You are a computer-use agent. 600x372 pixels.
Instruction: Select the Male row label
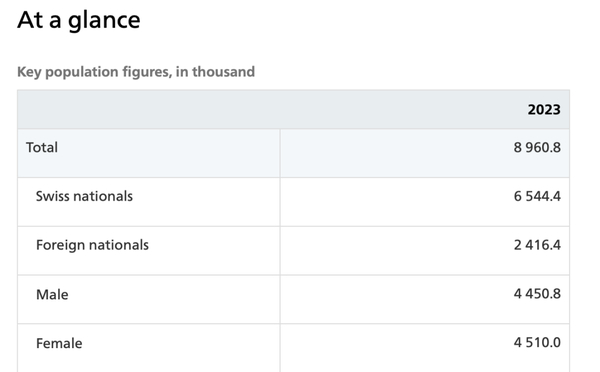[52, 295]
